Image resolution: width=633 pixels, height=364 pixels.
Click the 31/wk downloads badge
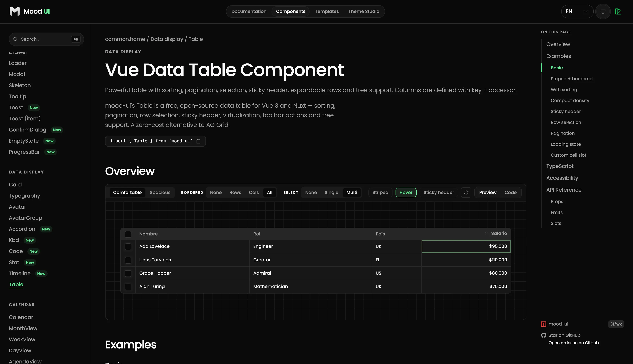(x=616, y=324)
